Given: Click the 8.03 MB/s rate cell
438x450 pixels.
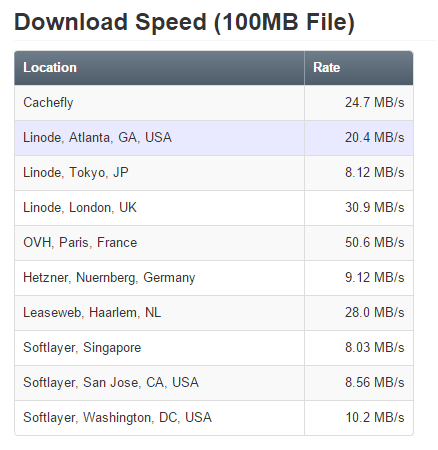Looking at the screenshot, I should pos(359,348).
